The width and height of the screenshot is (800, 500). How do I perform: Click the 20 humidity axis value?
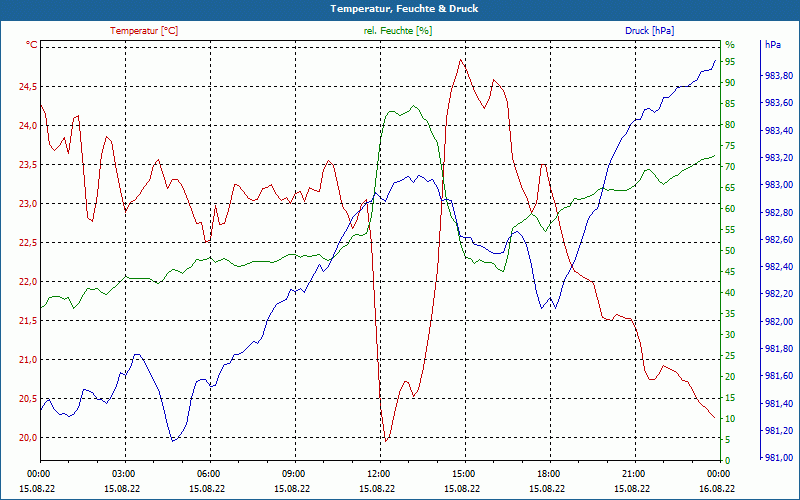[x=730, y=377]
